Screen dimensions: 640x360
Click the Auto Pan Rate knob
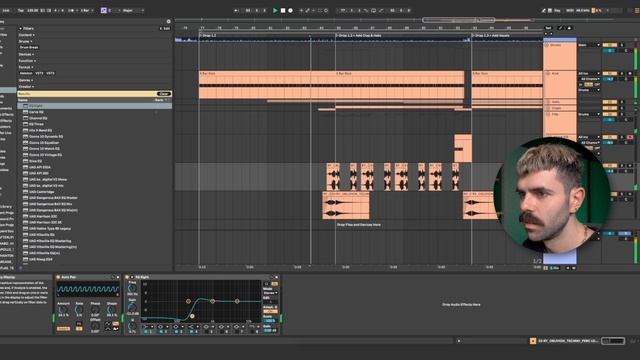79,310
